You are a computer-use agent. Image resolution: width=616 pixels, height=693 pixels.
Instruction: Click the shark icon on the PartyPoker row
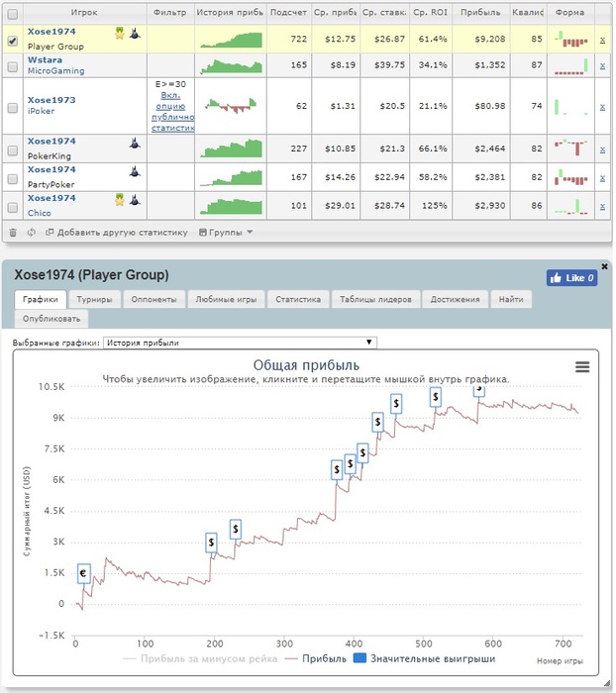pos(135,170)
